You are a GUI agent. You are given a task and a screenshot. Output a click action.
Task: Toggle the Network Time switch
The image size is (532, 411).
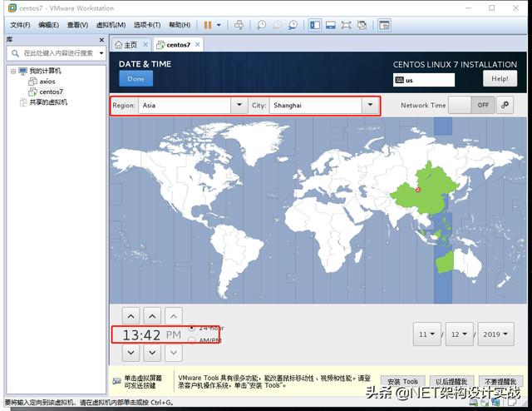471,106
